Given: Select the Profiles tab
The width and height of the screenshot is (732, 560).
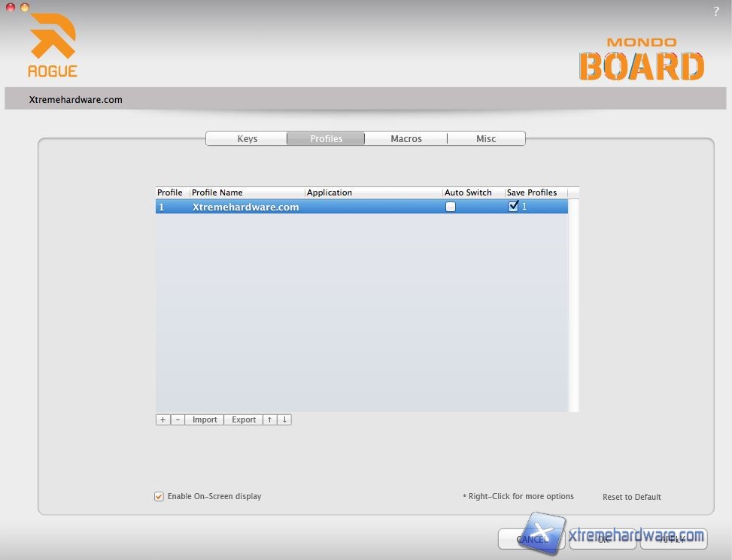Looking at the screenshot, I should tap(326, 138).
